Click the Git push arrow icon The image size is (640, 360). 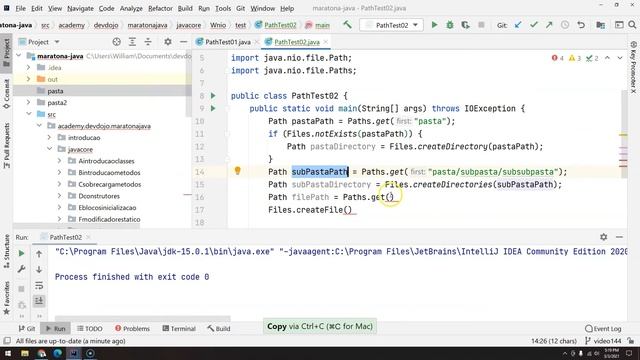tap(549, 25)
